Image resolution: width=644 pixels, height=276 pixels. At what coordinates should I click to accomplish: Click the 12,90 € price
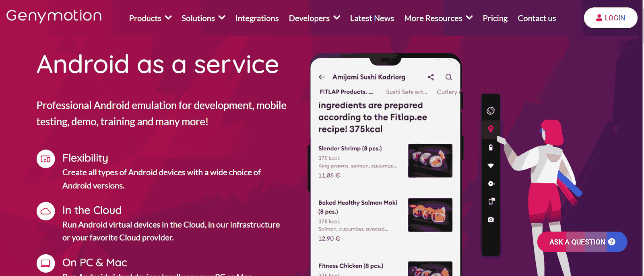[x=329, y=239]
